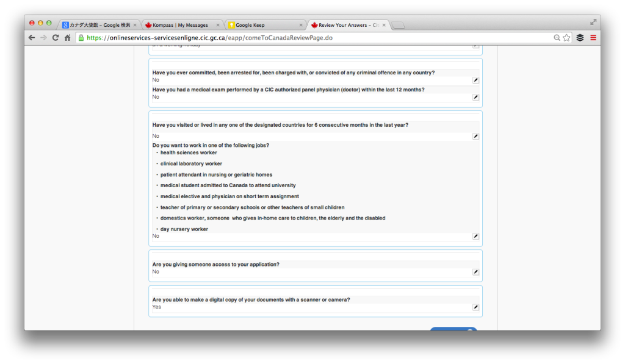Screen dimensions: 625x364
Task: Edit the medical exam answer with its pencil icon
Action: 475,97
